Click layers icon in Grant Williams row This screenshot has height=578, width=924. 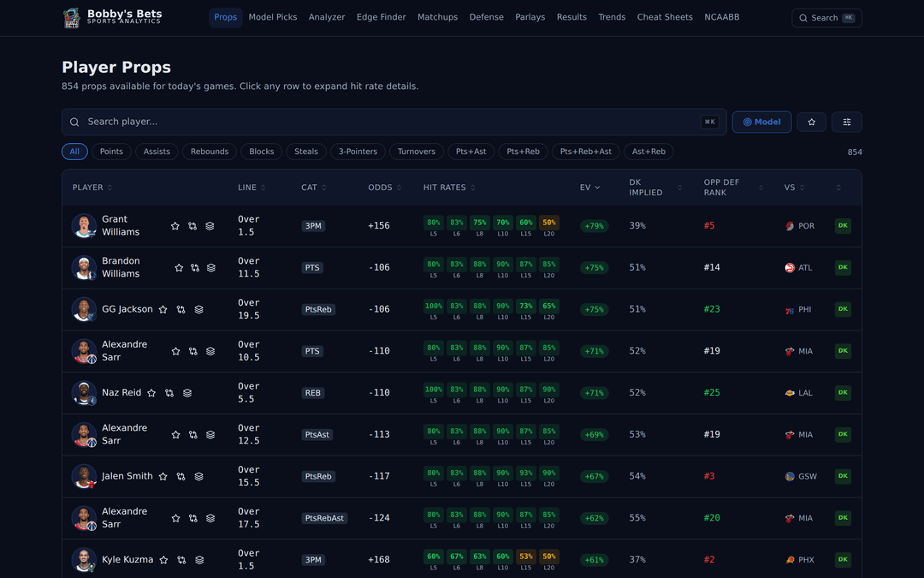pyautogui.click(x=210, y=226)
